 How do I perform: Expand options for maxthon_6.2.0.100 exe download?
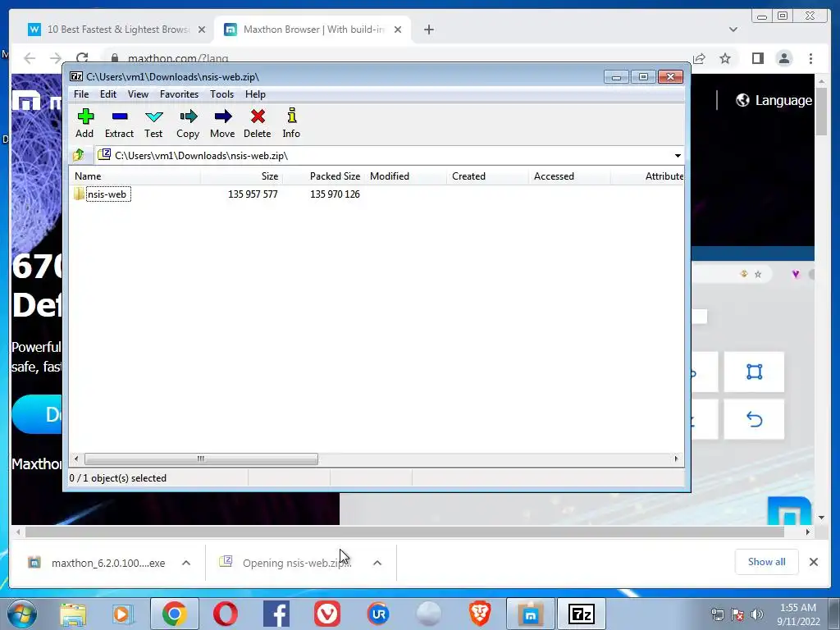[x=186, y=563]
